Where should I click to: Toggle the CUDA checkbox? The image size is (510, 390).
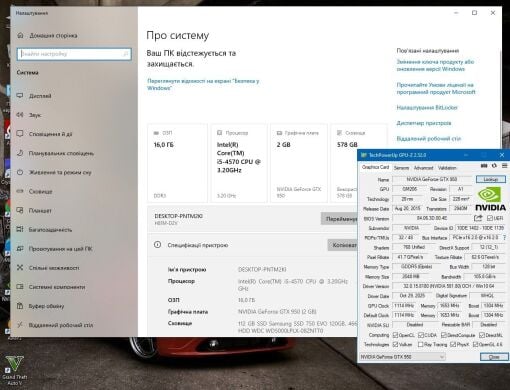[421, 335]
